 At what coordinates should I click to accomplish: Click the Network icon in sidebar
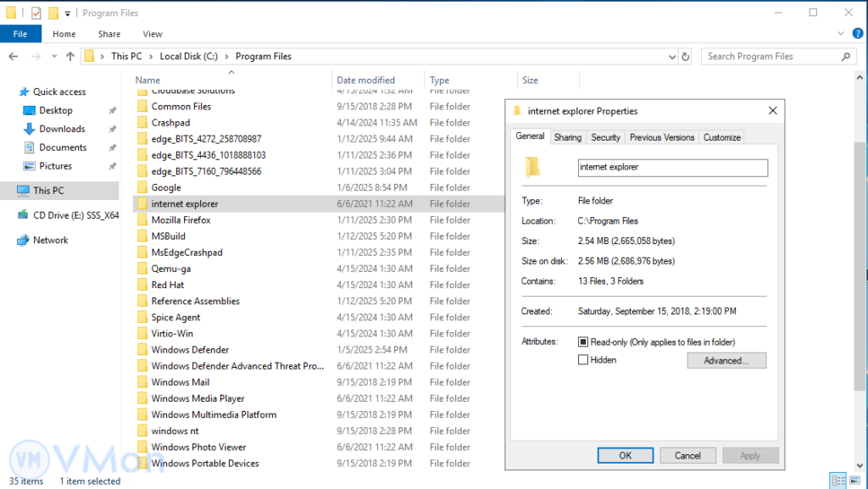pyautogui.click(x=23, y=241)
